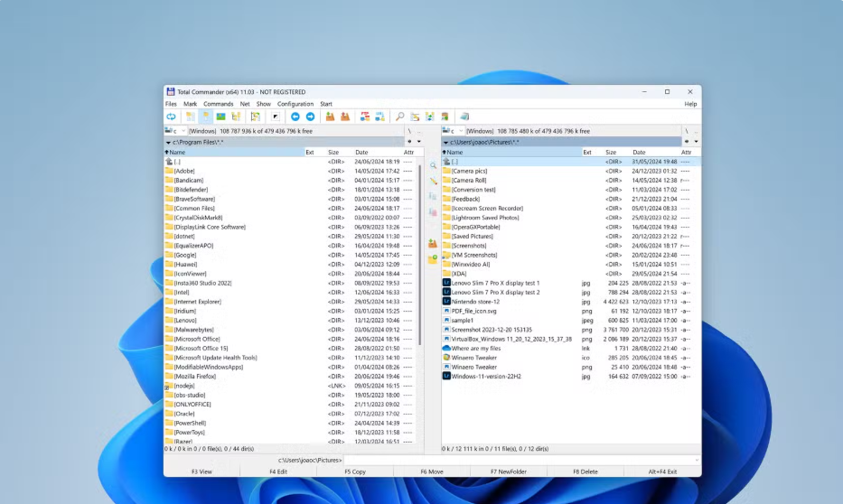Click the Pack files toolbar icon
Image resolution: width=843 pixels, height=504 pixels.
point(330,117)
